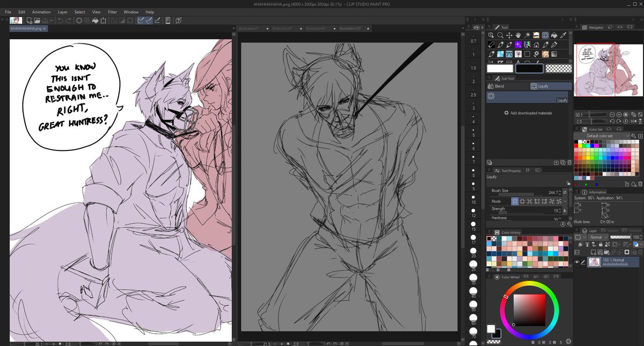Open the Strength stepper arrows
The image size is (644, 346).
(x=560, y=211)
